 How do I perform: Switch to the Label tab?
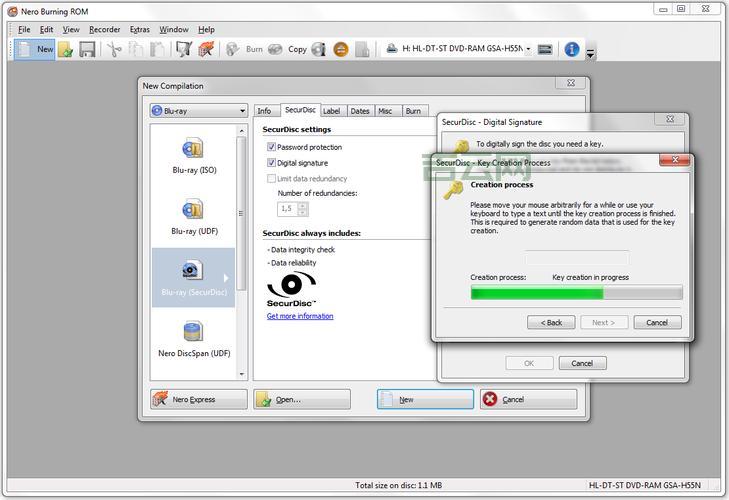pyautogui.click(x=331, y=111)
